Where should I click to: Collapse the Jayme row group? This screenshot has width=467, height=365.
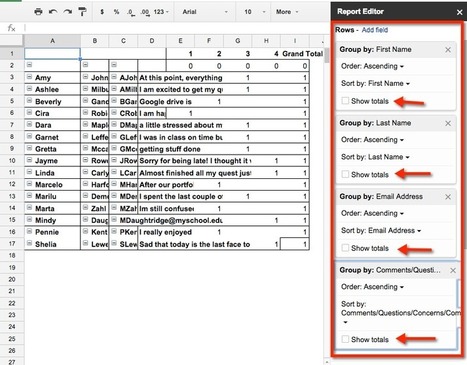29,160
